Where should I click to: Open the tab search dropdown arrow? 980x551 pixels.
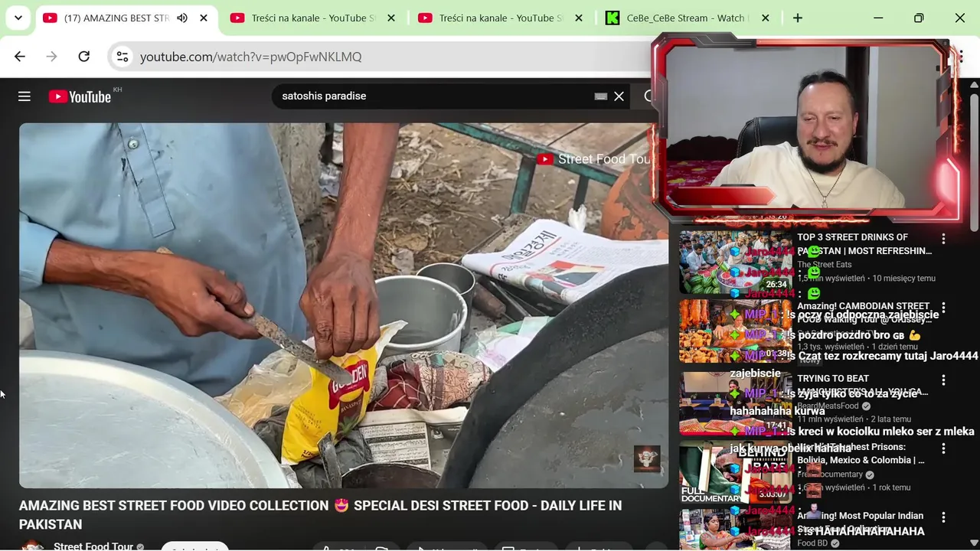click(x=18, y=18)
